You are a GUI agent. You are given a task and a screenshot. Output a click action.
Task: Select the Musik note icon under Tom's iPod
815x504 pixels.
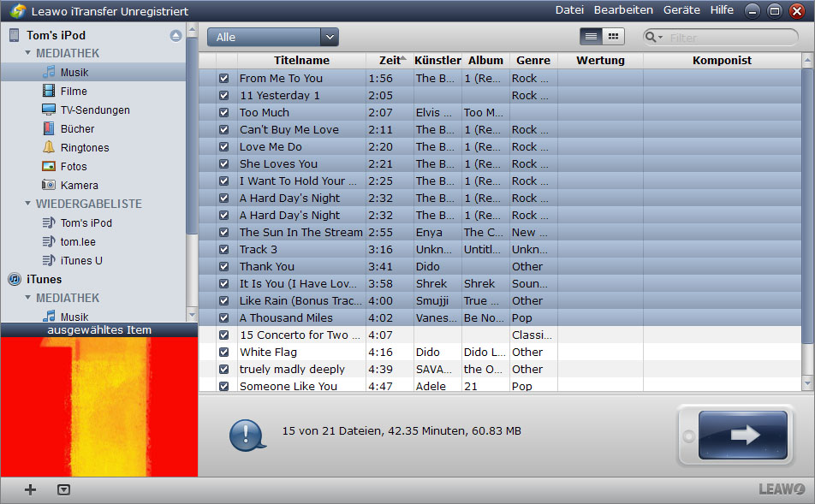pyautogui.click(x=49, y=72)
